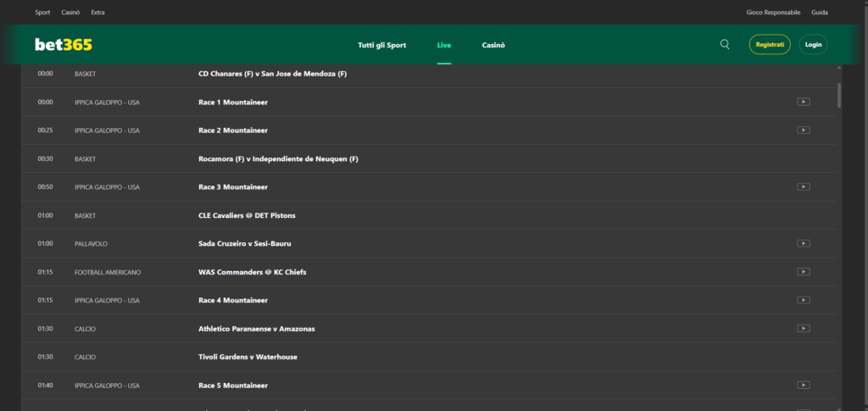
Task: Click the search magnifier icon
Action: tap(724, 44)
